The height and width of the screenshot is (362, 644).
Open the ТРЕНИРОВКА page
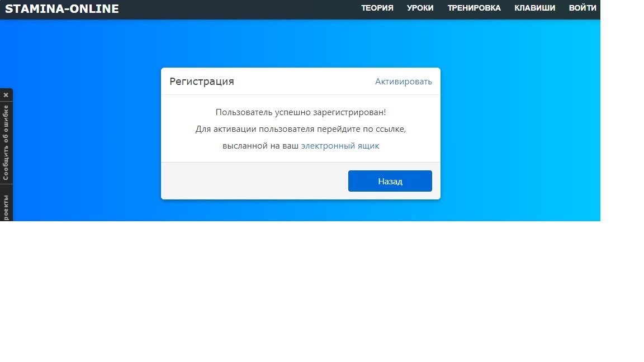pos(474,8)
